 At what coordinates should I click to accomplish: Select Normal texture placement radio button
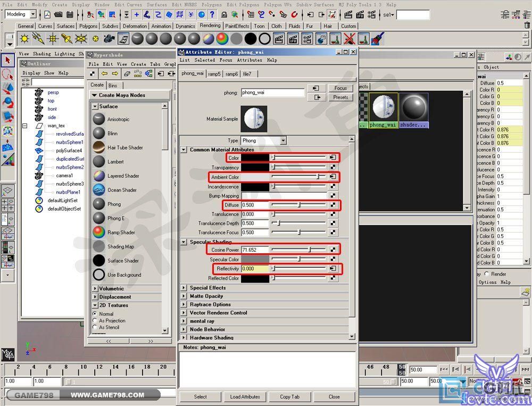click(95, 314)
